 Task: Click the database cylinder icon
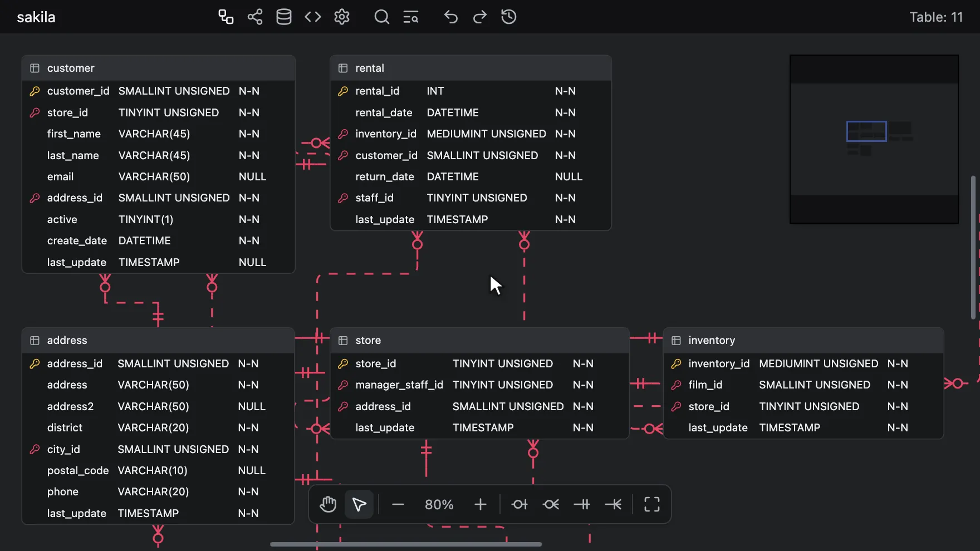pos(284,17)
